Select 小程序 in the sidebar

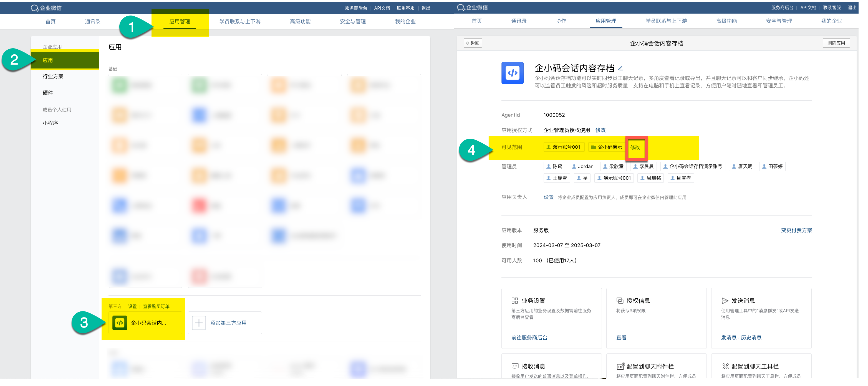50,123
